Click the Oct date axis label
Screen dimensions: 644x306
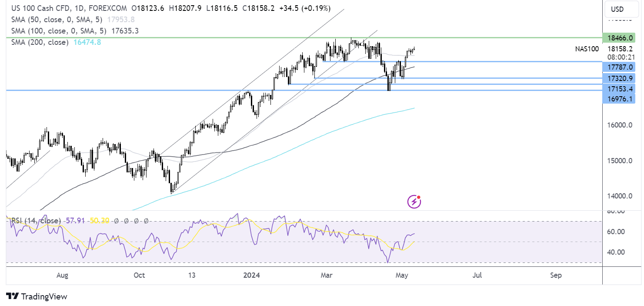pos(139,275)
